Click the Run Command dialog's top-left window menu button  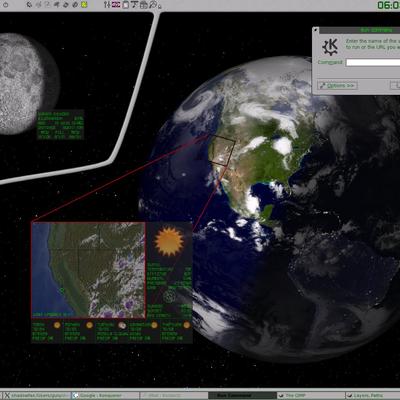pos(315,30)
